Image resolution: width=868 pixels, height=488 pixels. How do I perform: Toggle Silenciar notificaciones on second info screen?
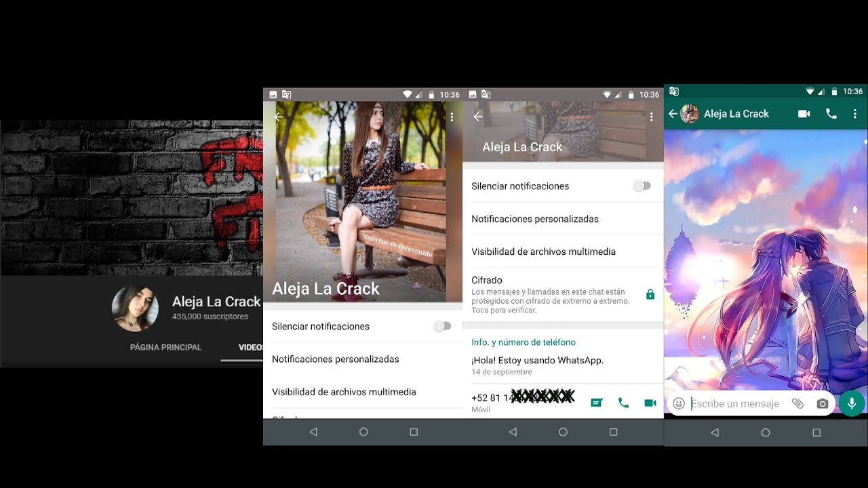tap(642, 186)
